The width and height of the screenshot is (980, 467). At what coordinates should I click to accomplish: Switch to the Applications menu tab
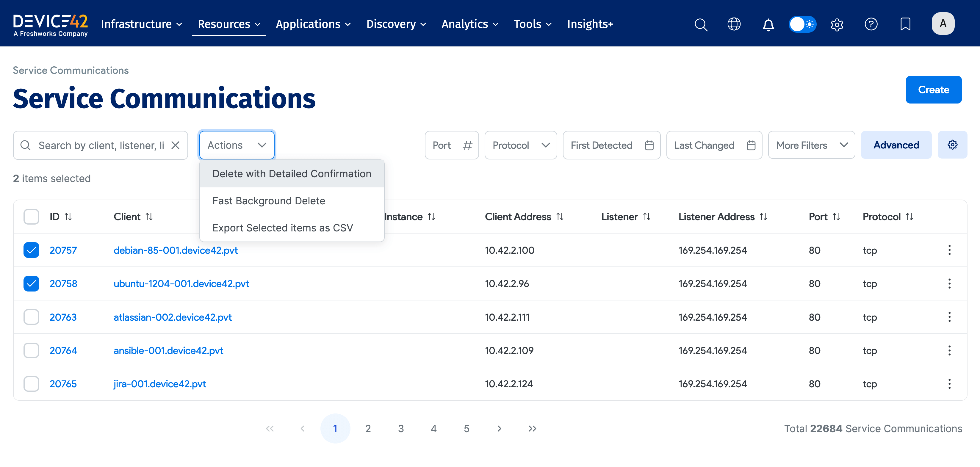(x=309, y=24)
